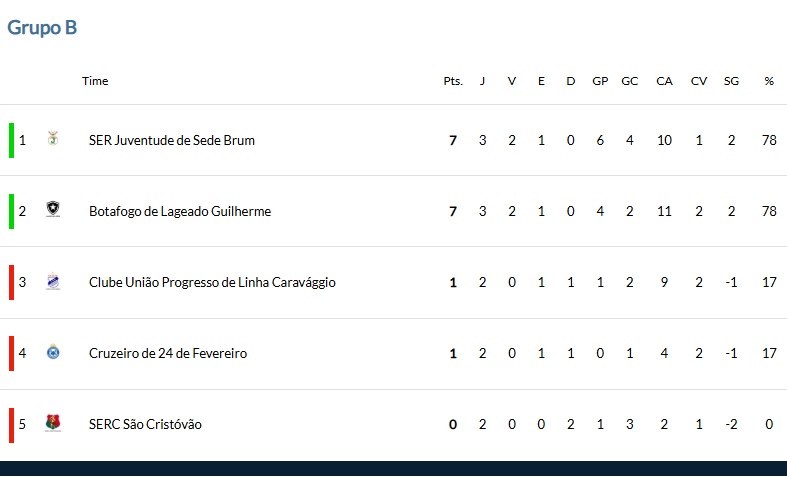Click SERC São Cristóvão crest icon
This screenshot has width=787, height=477.
click(x=53, y=423)
